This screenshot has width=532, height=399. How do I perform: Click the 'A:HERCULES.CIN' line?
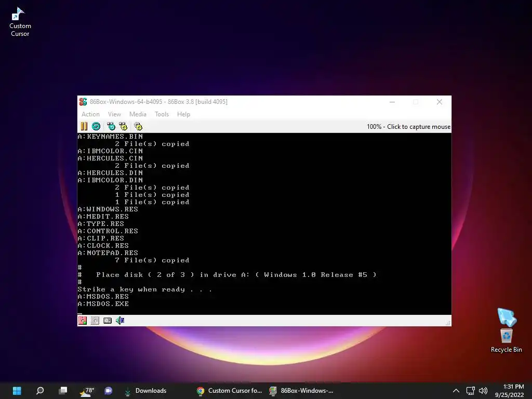(x=110, y=158)
